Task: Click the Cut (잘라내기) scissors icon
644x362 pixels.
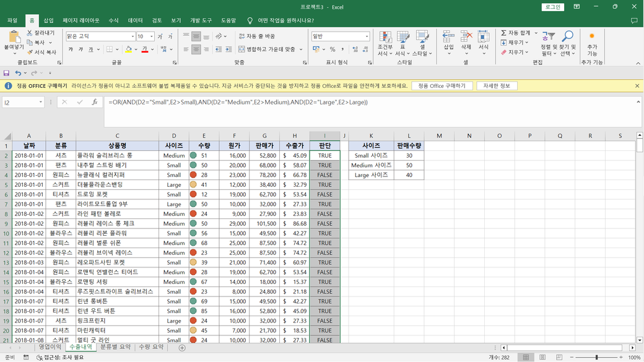Action: point(30,33)
